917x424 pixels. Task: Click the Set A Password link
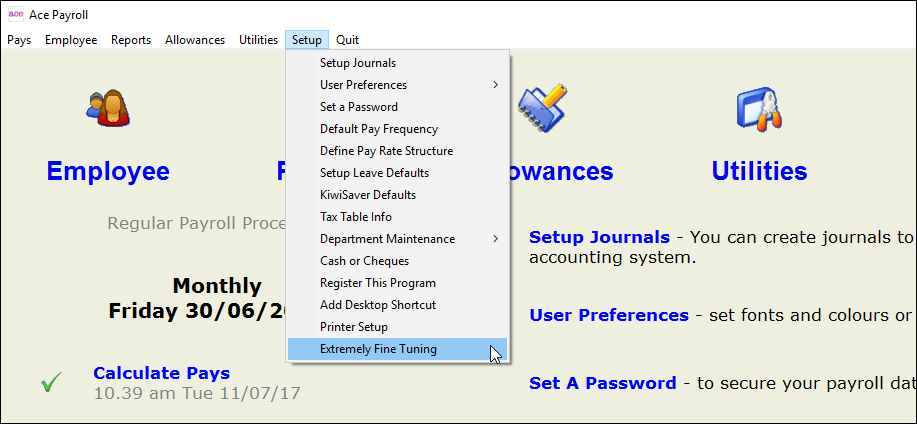point(602,383)
